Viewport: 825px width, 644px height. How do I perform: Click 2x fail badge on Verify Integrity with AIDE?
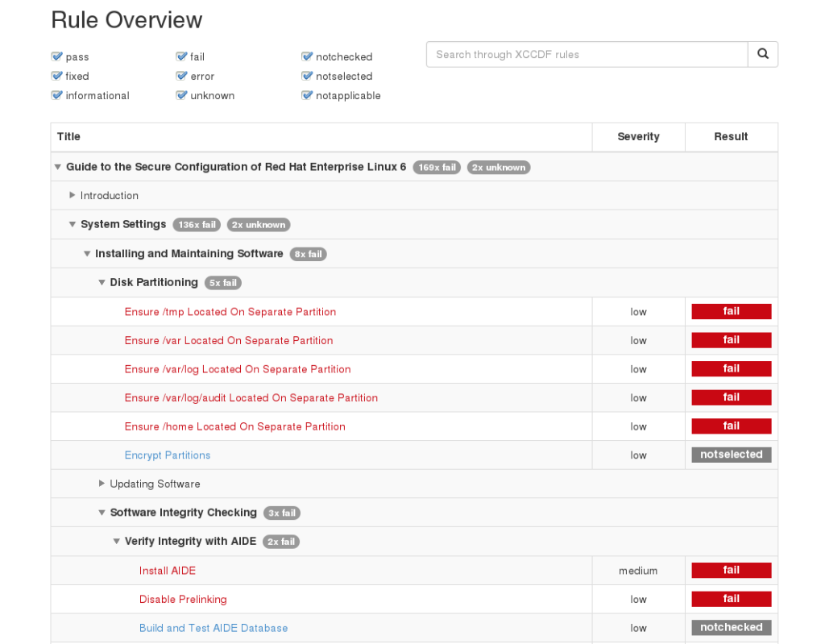pyautogui.click(x=281, y=542)
